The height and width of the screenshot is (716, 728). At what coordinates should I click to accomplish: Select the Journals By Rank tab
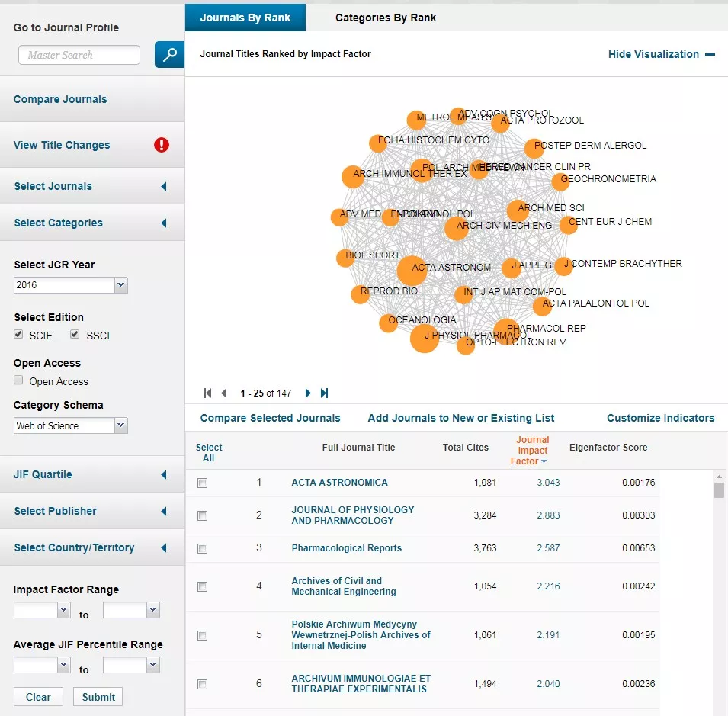245,18
